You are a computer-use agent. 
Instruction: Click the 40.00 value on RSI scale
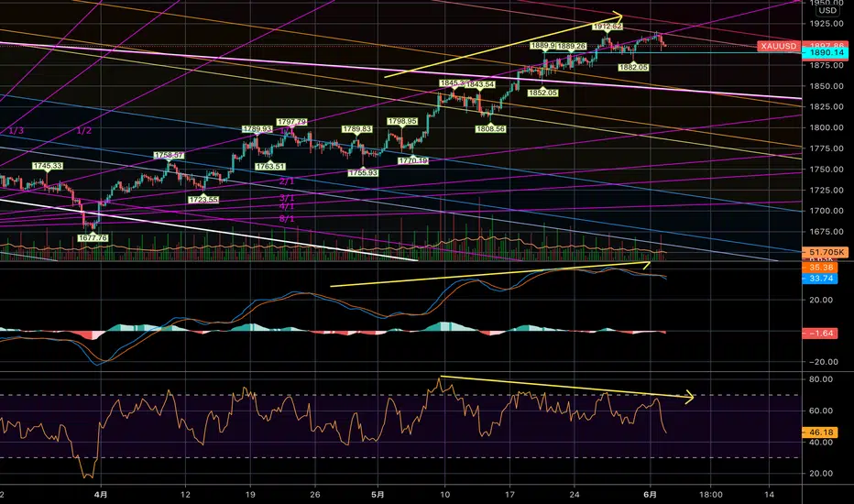click(821, 442)
